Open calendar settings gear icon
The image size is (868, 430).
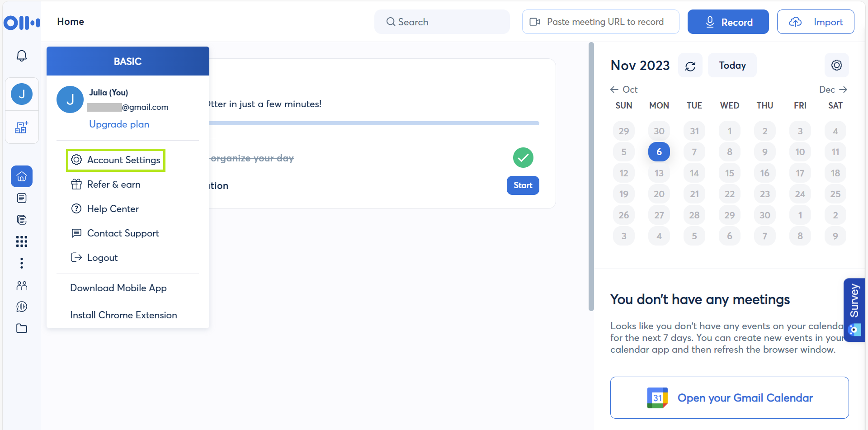coord(836,66)
